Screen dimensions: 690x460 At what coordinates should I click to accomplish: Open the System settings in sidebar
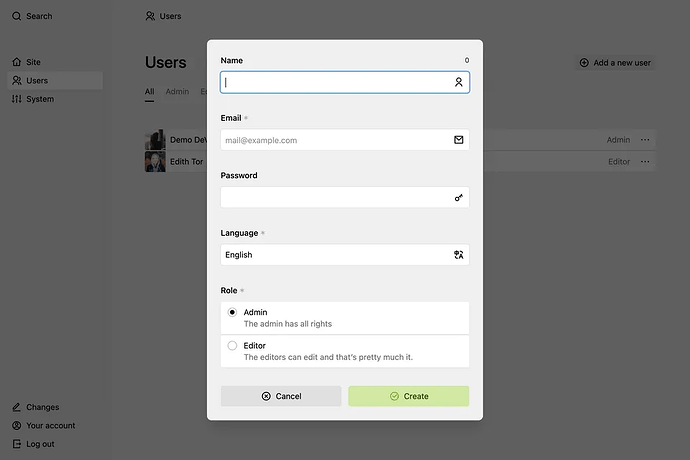tap(40, 99)
